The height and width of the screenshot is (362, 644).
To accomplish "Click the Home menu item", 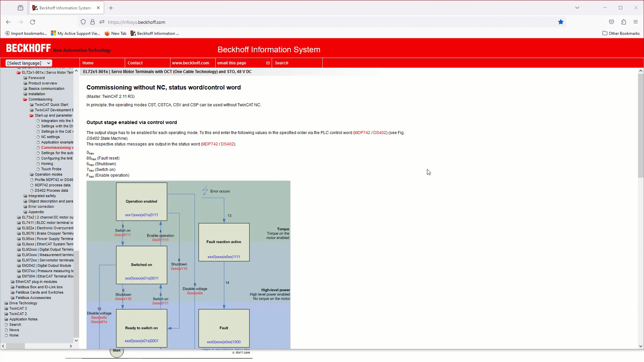I will click(x=88, y=63).
